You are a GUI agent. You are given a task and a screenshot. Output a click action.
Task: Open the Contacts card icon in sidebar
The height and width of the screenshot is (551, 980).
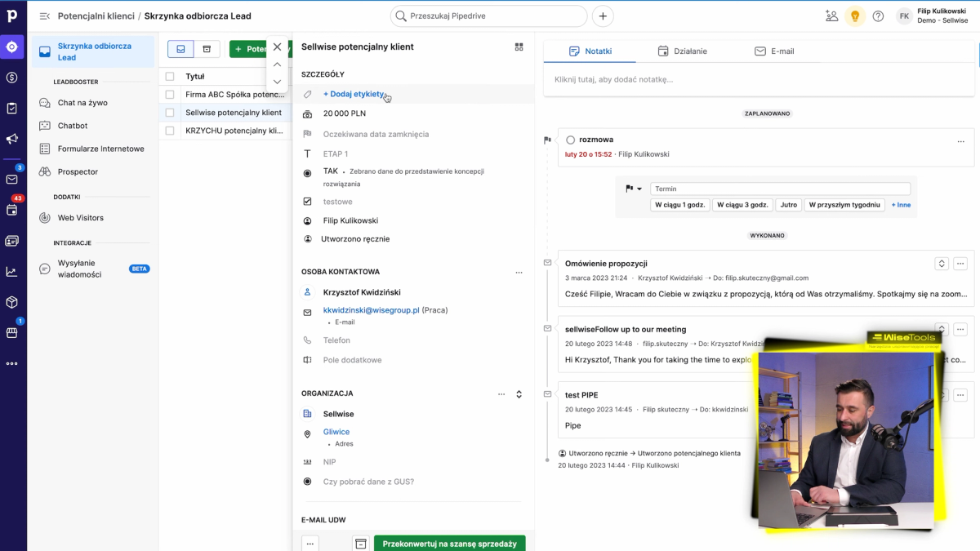click(x=12, y=241)
